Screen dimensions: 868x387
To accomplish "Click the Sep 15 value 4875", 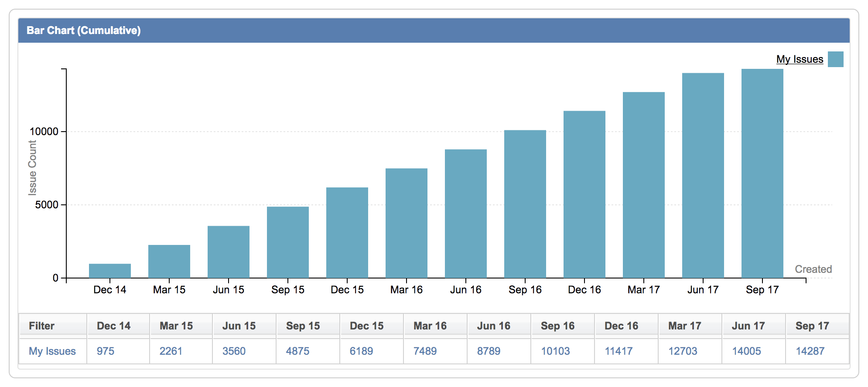I will click(x=297, y=351).
